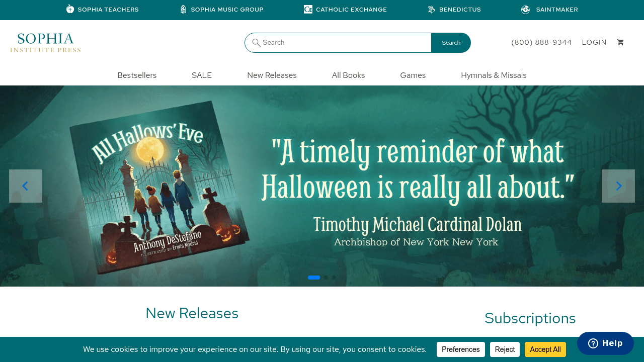Screen dimensions: 644x362
Task: Open the Bestsellers menu item
Action: coord(137,75)
